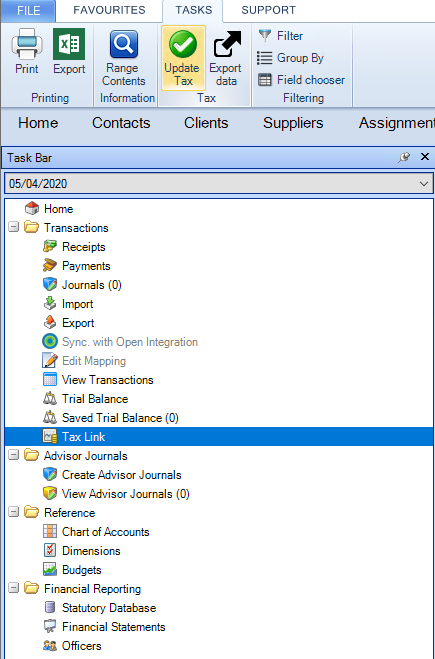Open Contacts in navigation bar

click(121, 123)
